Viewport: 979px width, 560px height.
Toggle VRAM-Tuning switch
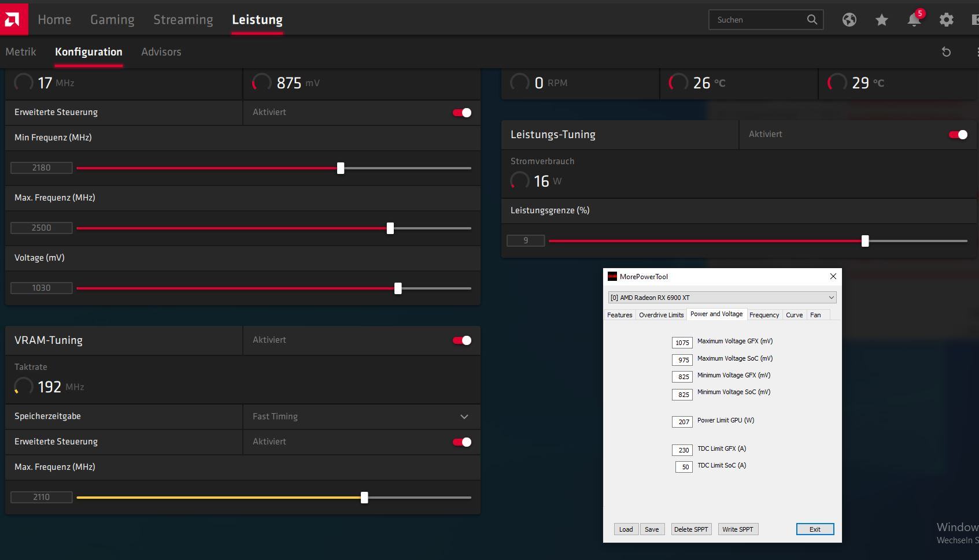pos(462,340)
